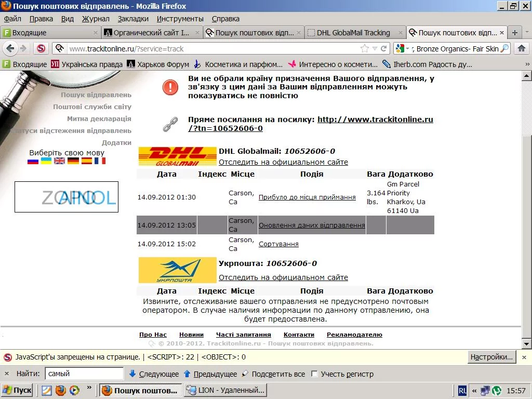Close the Органический сайт tab
532x399 pixels.
click(197, 33)
